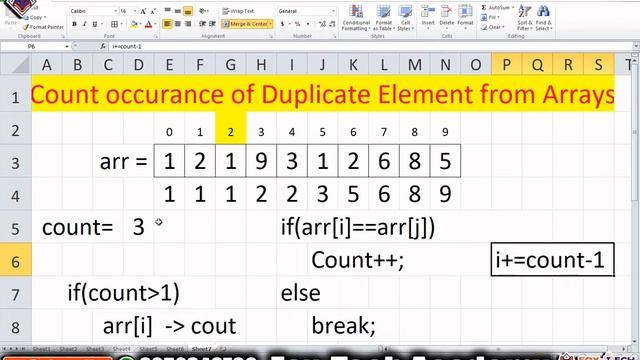
Task: Apply Comma Style format
Action: (308, 24)
